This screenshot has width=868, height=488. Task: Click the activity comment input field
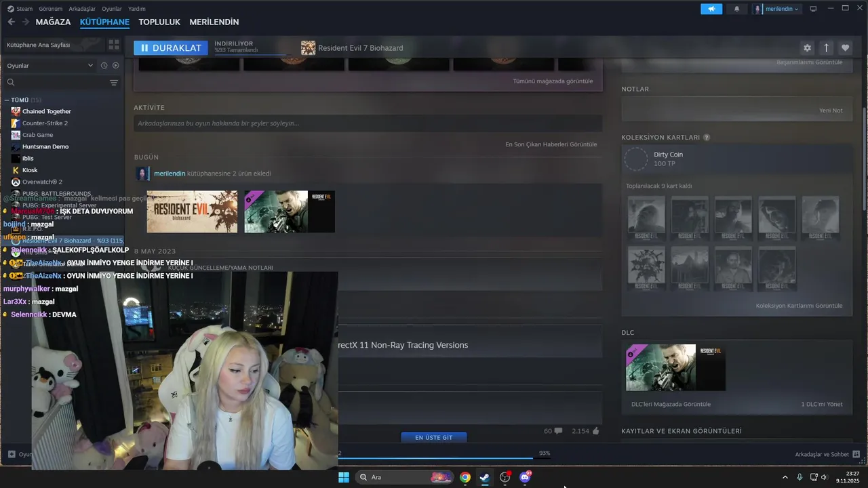pos(368,123)
